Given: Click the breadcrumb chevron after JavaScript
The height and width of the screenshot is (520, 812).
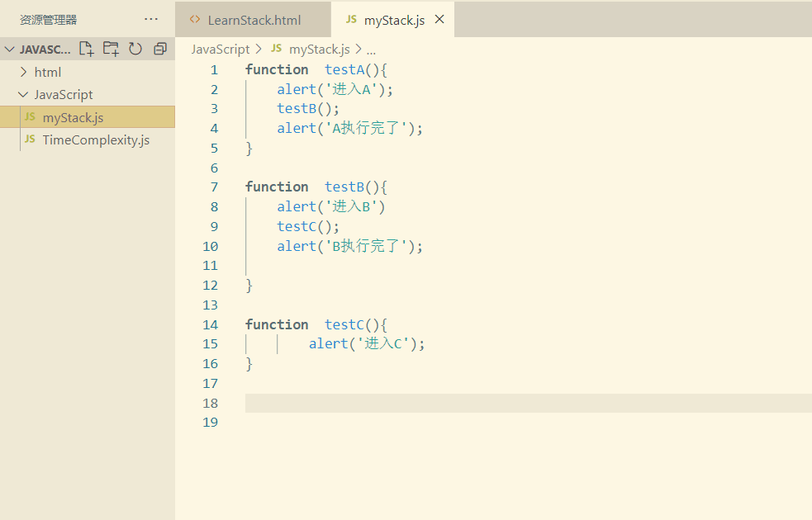Looking at the screenshot, I should point(259,50).
